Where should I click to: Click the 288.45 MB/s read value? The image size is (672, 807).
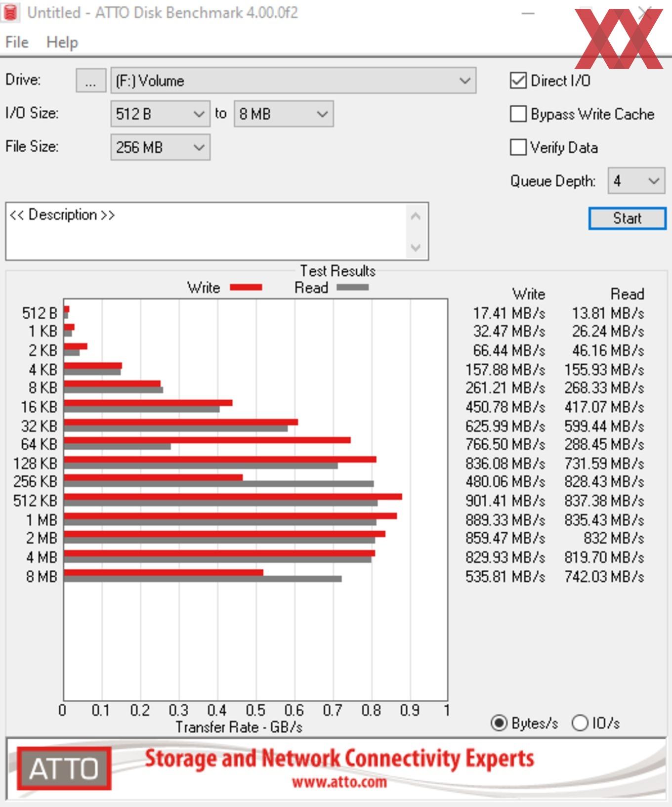[x=604, y=444]
